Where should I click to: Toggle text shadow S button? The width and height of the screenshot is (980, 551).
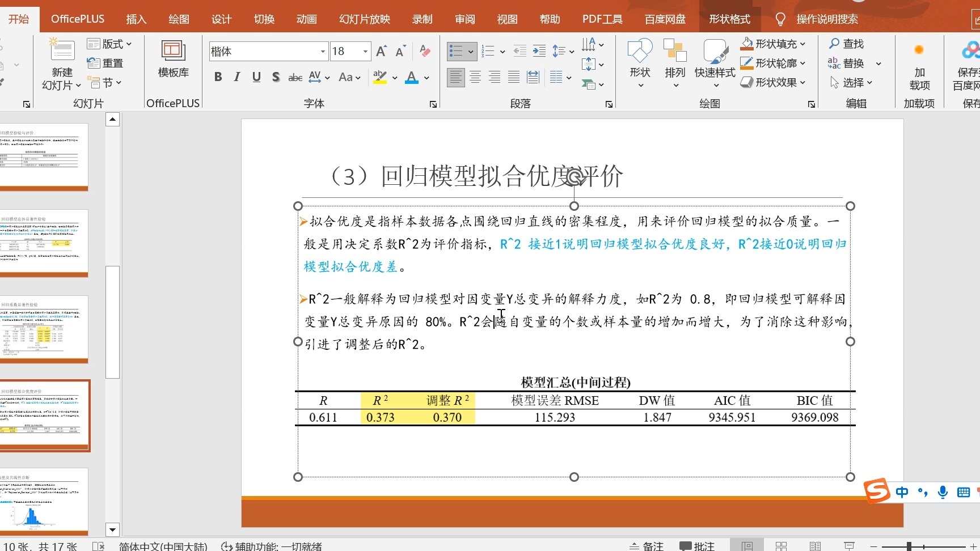click(x=276, y=77)
